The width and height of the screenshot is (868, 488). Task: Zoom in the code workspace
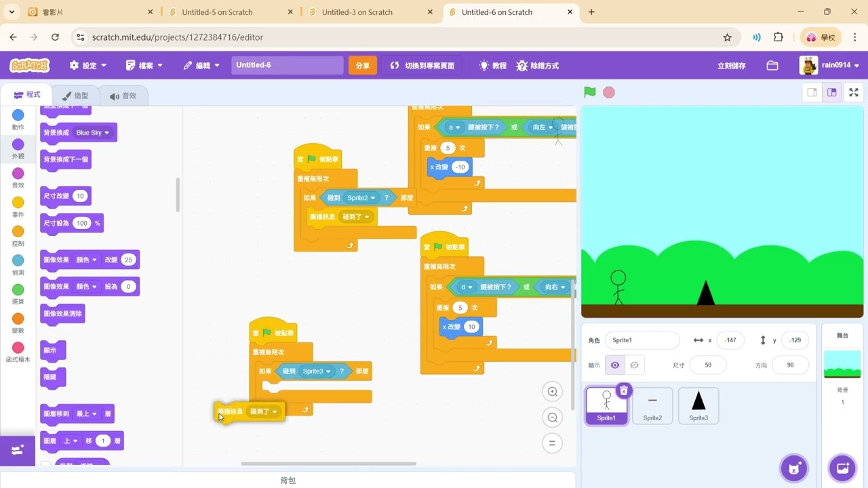click(553, 392)
